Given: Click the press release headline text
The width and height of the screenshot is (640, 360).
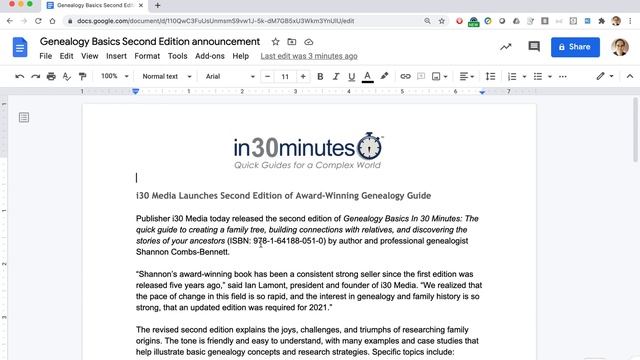Looking at the screenshot, I should tap(283, 196).
